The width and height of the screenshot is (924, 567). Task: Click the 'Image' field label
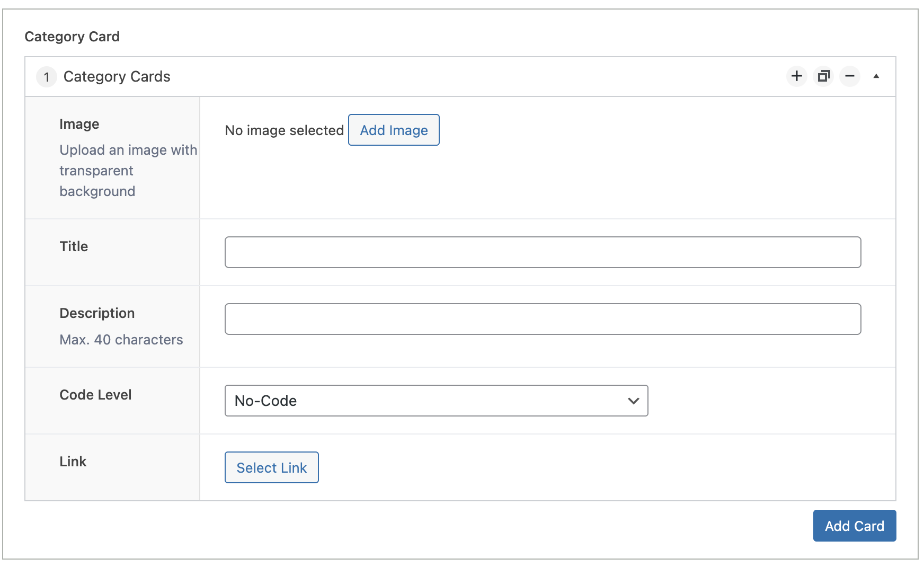(x=79, y=124)
